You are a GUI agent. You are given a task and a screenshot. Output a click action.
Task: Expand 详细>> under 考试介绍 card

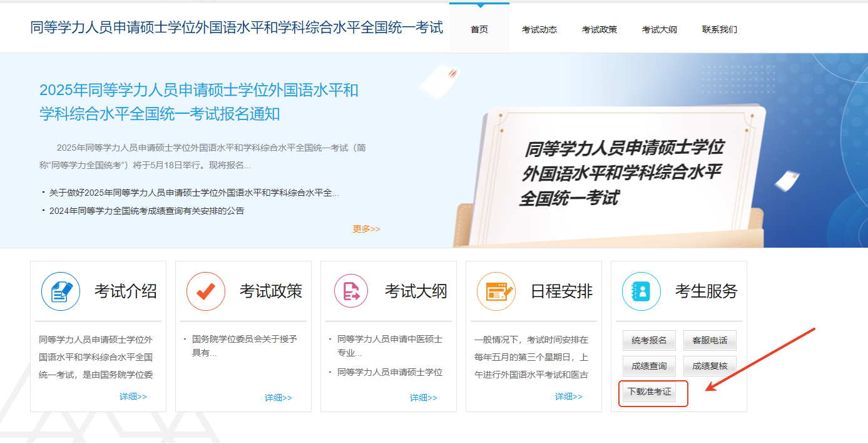click(133, 397)
